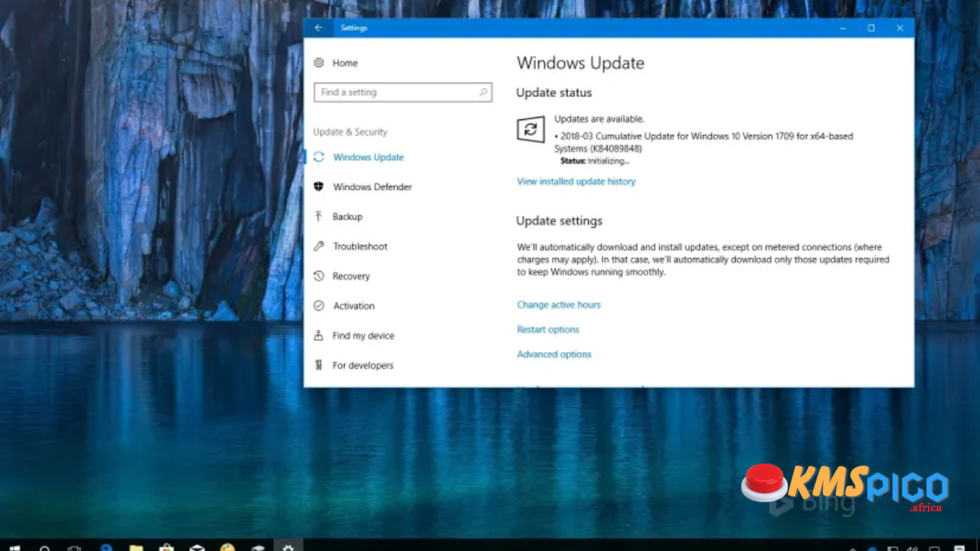
Task: Open the Restart options link
Action: click(x=547, y=329)
